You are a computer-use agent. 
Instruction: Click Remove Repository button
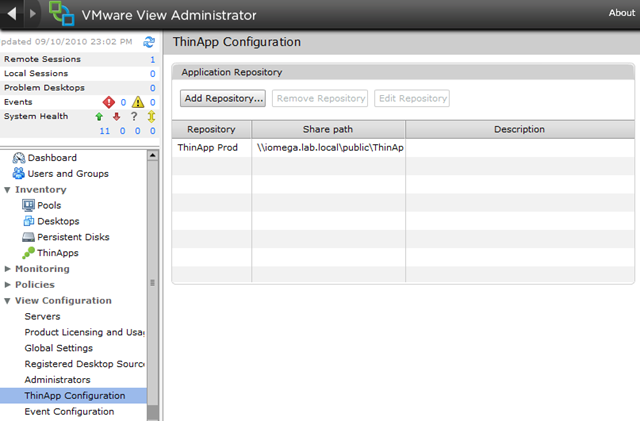click(320, 98)
